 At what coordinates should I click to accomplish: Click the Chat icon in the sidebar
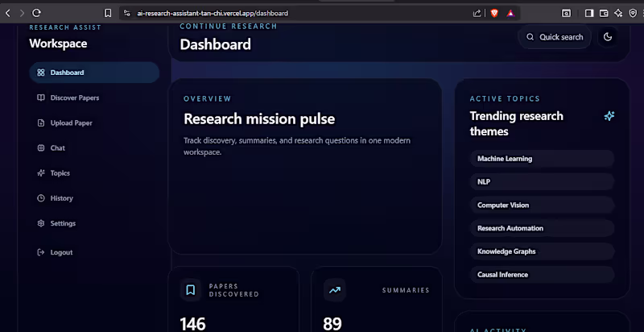[x=41, y=148]
